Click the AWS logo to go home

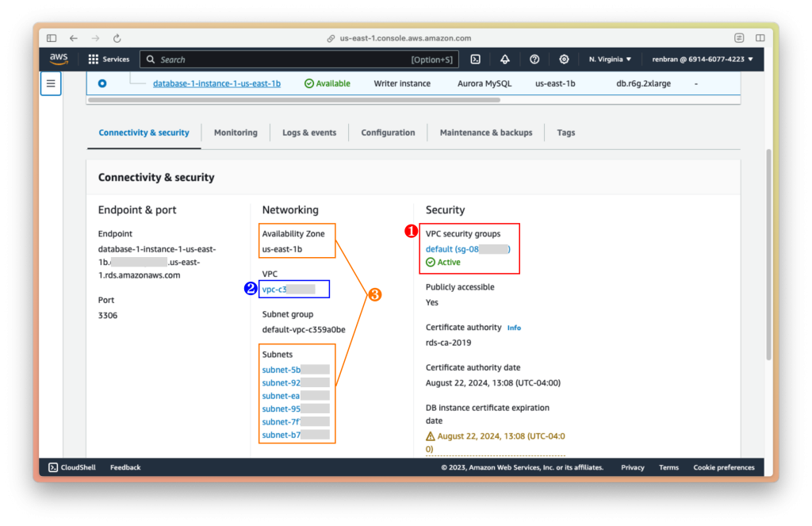[x=58, y=59]
